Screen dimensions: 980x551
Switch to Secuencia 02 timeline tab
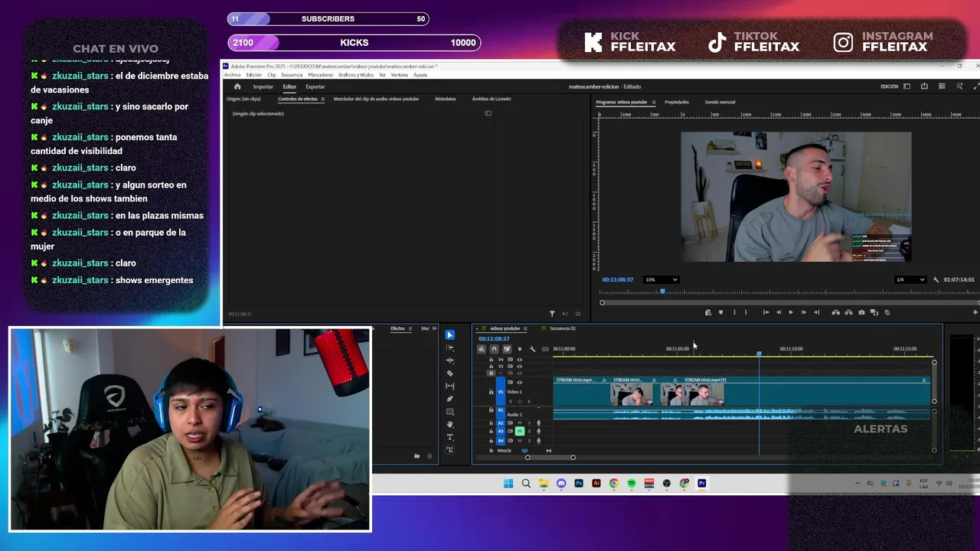563,328
